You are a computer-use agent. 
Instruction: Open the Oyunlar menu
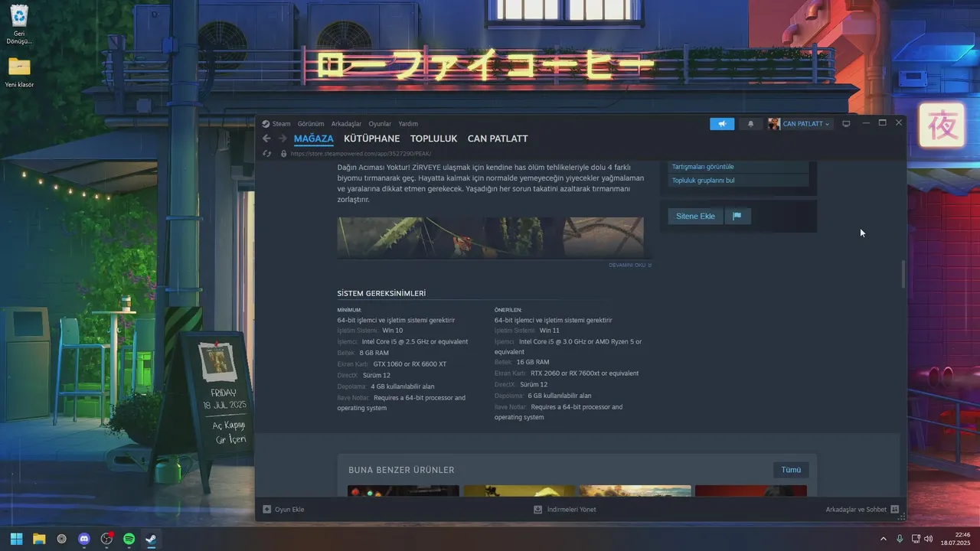[x=380, y=124]
